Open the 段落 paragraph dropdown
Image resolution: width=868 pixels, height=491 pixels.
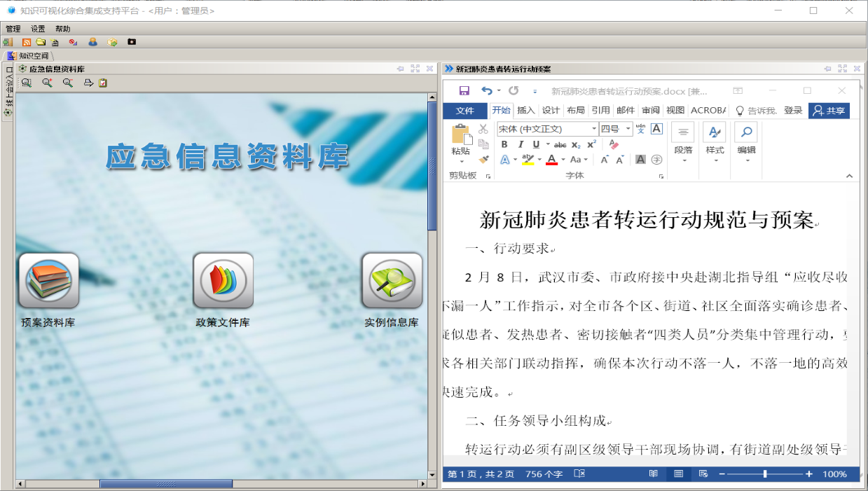tap(683, 144)
